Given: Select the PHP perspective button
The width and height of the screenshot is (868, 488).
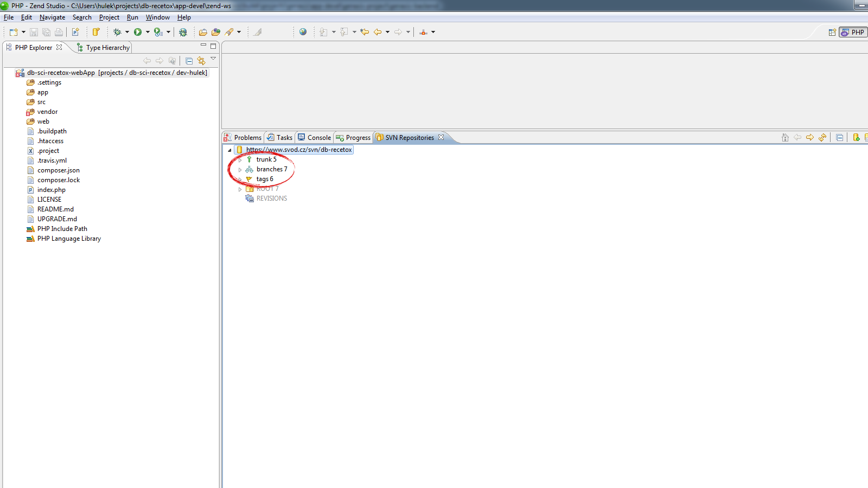Looking at the screenshot, I should click(x=853, y=32).
